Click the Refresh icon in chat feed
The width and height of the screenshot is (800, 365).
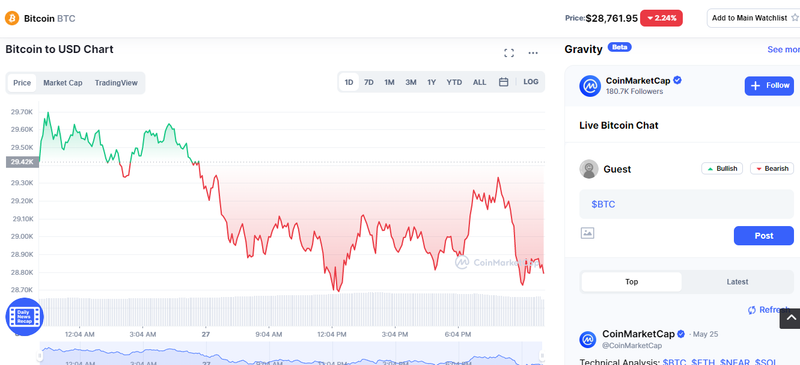click(752, 310)
